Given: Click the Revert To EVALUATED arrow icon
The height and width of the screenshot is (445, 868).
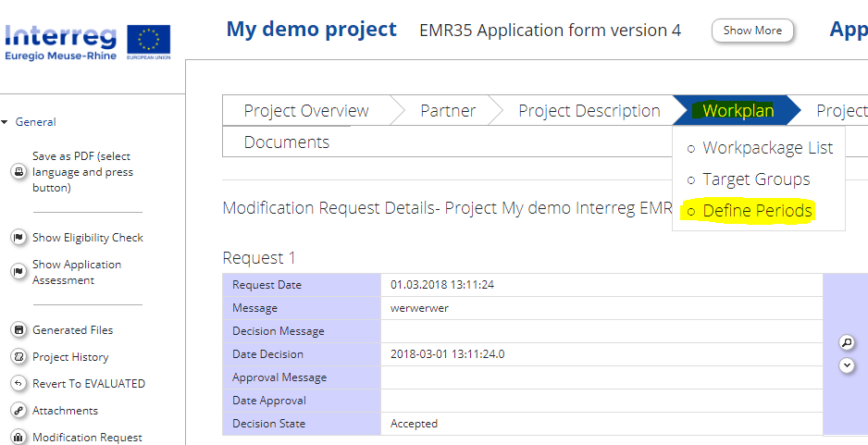Looking at the screenshot, I should [x=18, y=384].
